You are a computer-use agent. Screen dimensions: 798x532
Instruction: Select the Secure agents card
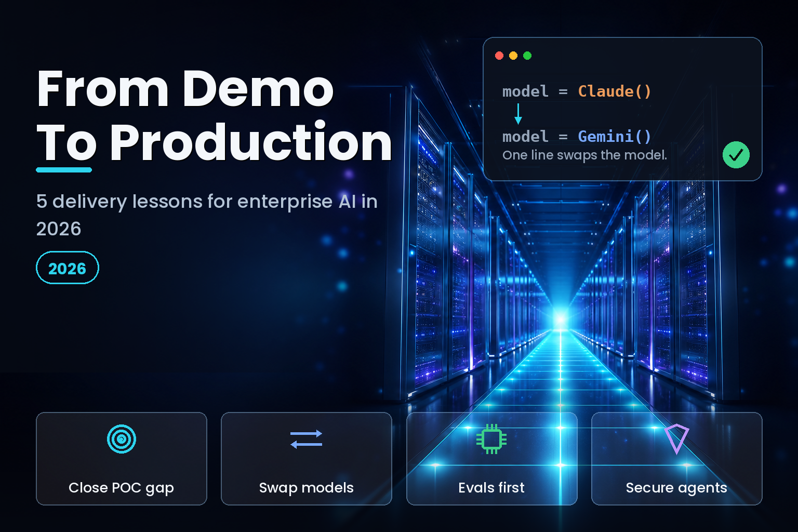[x=676, y=459]
